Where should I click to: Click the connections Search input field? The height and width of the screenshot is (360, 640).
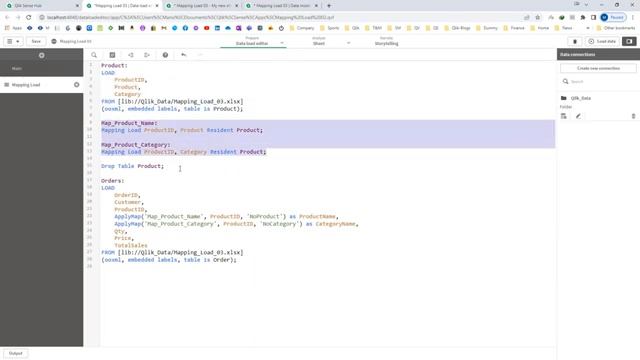598,82
